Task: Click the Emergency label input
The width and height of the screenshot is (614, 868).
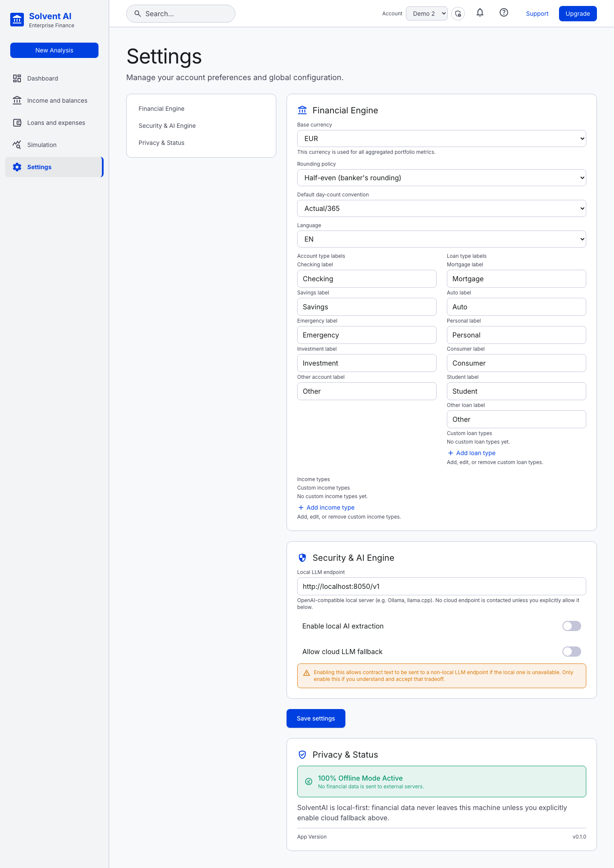Action: pos(367,335)
